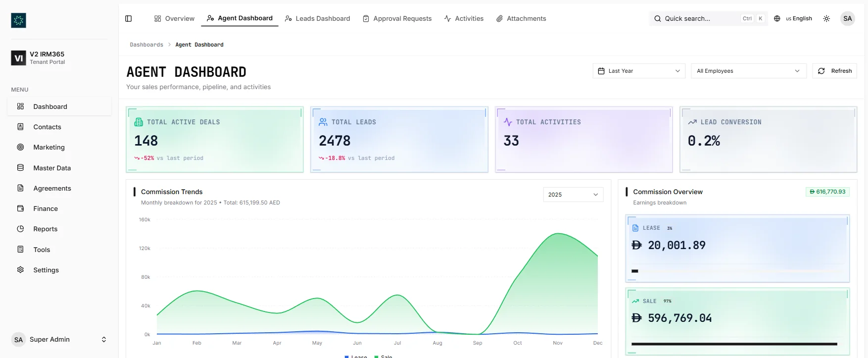Viewport: 868px width, 358px height.
Task: Click the Settings gear icon in sidebar
Action: (x=20, y=270)
